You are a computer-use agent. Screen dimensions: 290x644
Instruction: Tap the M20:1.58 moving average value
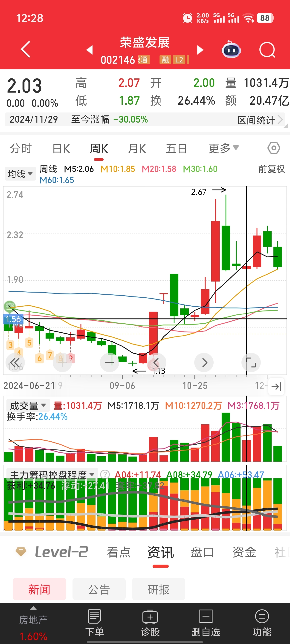click(x=159, y=169)
